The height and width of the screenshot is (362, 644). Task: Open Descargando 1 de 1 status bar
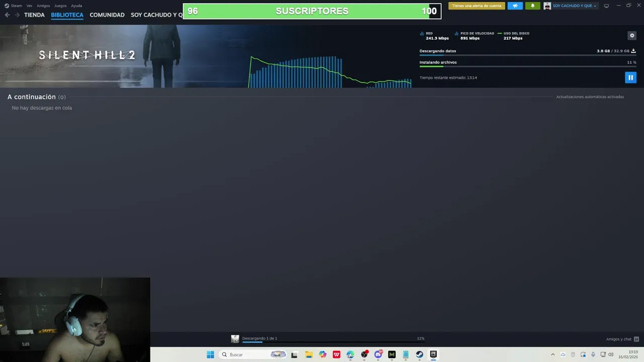[x=260, y=338]
